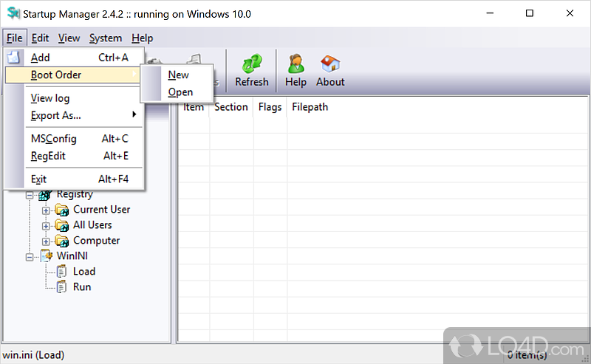Choose Exit from File menu

pyautogui.click(x=74, y=179)
